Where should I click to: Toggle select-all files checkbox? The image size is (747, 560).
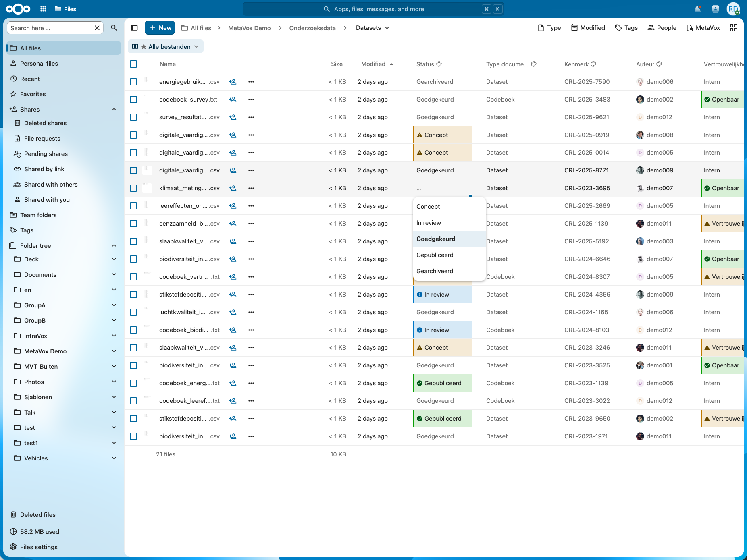click(x=133, y=64)
